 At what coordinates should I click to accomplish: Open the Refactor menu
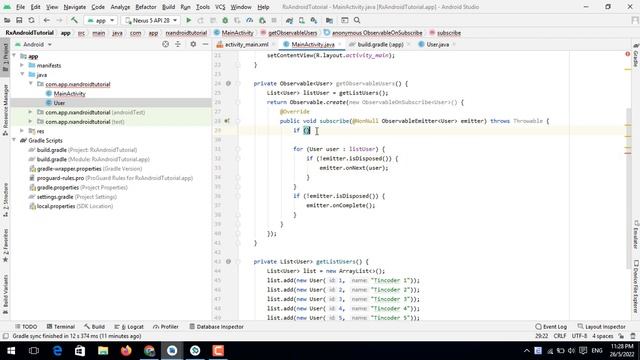146,7
